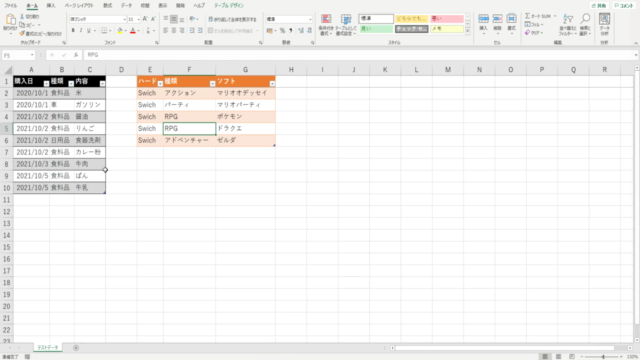Viewport: 640px width, 360px height.
Task: Open filter dropdown for ソフト column
Action: coord(272,84)
